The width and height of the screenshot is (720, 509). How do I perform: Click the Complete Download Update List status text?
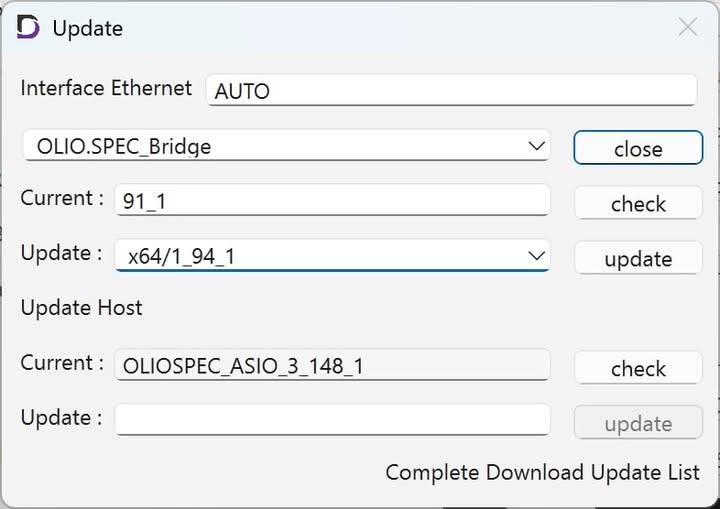click(542, 472)
